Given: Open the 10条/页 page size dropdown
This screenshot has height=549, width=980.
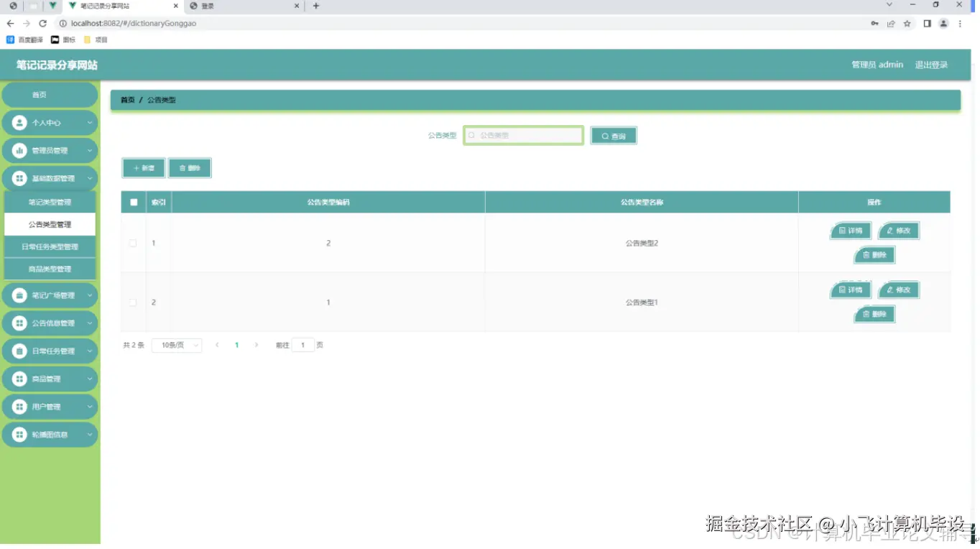Looking at the screenshot, I should click(x=177, y=346).
